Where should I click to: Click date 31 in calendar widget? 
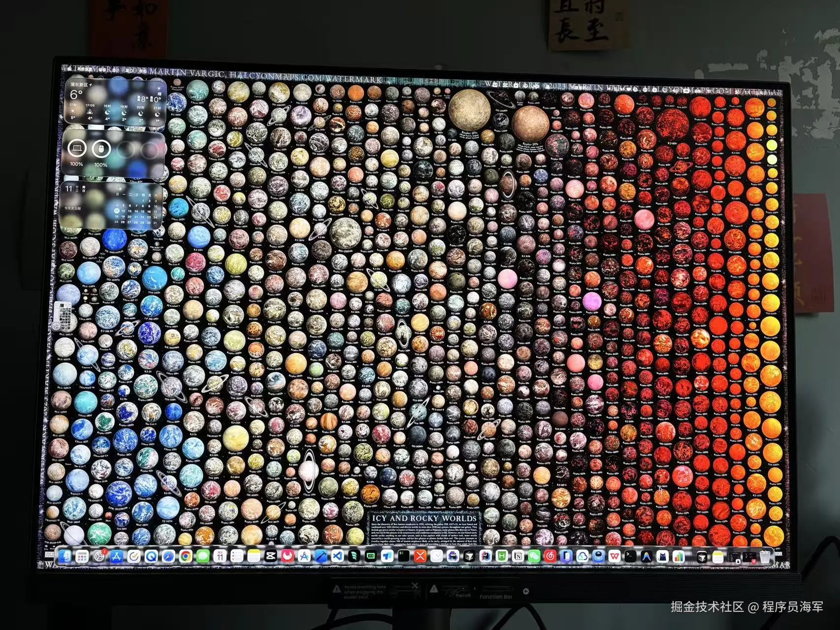click(x=156, y=223)
